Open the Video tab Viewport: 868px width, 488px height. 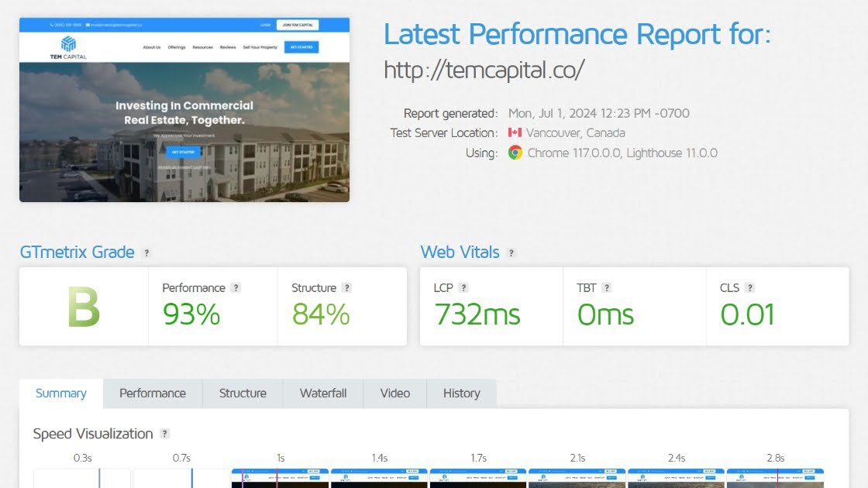coord(394,393)
